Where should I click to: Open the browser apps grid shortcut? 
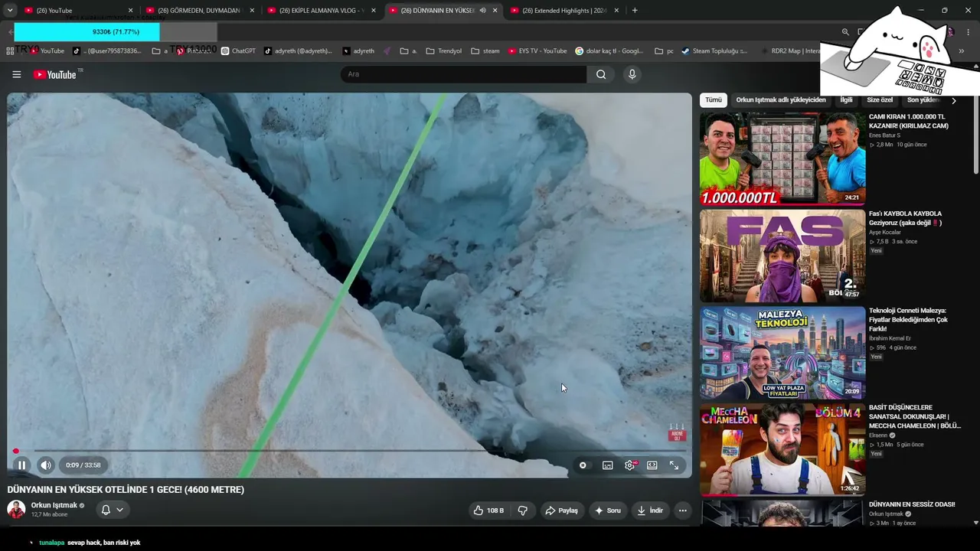click(10, 51)
